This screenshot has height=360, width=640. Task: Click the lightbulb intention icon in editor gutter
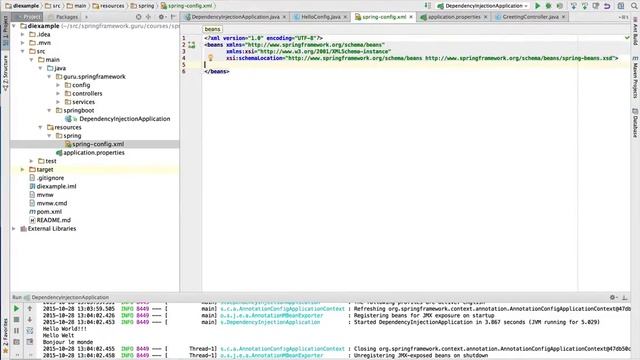[x=211, y=58]
